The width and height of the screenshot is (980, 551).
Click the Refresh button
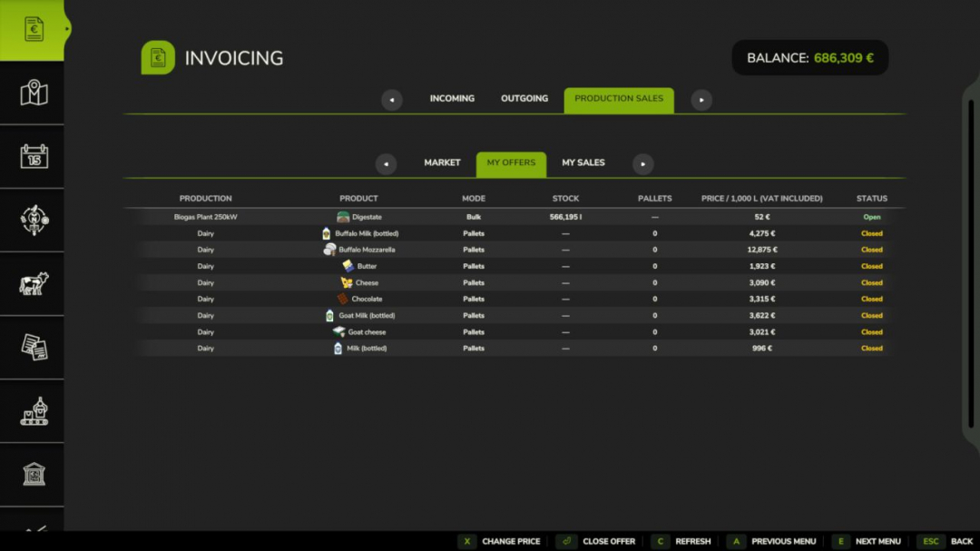[681, 542]
